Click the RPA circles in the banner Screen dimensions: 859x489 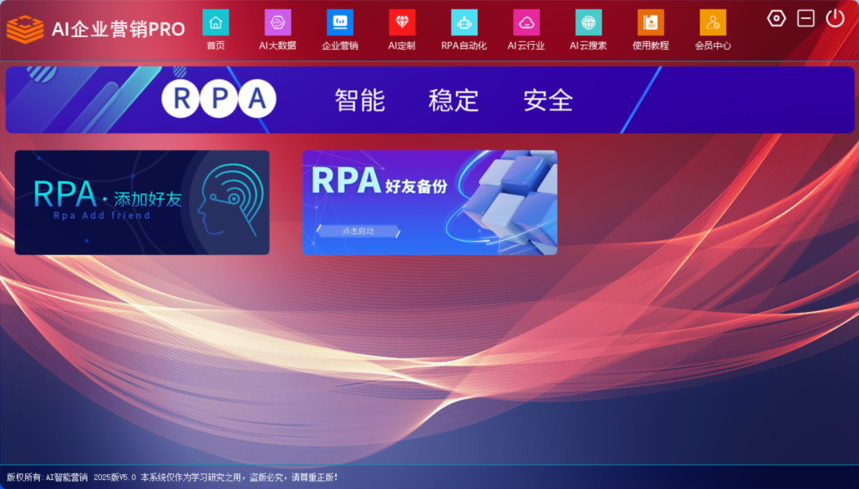tap(219, 99)
